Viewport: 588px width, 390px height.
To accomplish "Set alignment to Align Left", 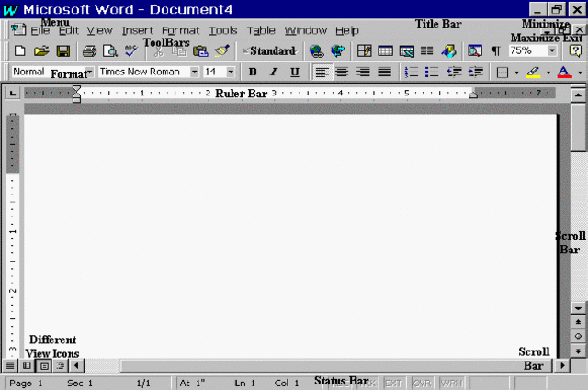I will click(x=322, y=72).
